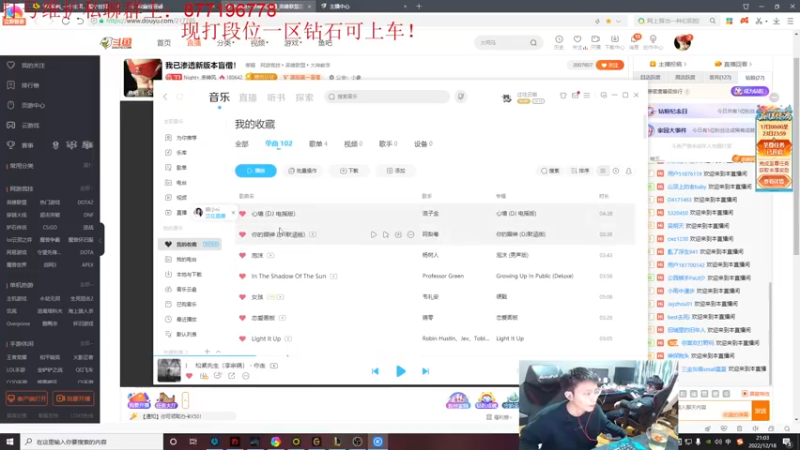Image resolution: width=800 pixels, height=450 pixels.
Task: Refresh the music player page
Action: pyautogui.click(x=180, y=96)
